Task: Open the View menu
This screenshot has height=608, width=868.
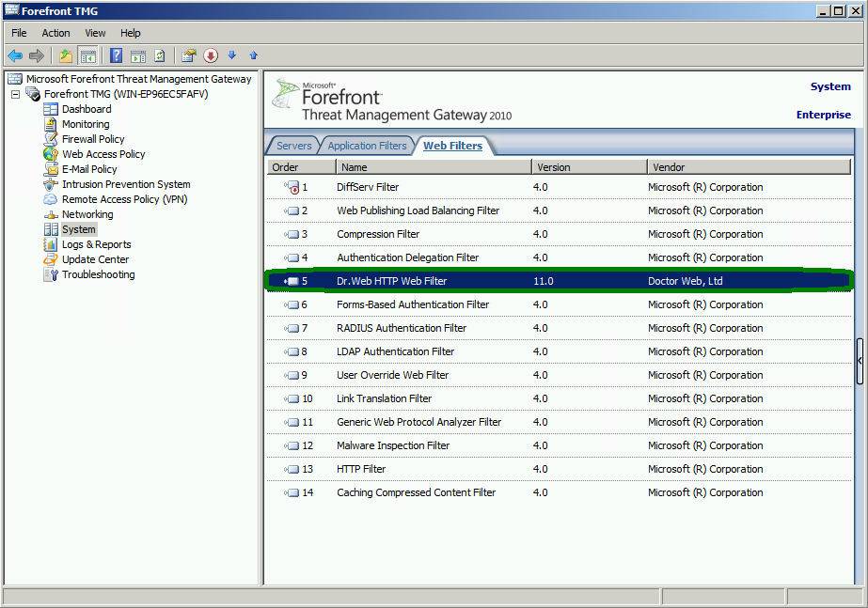Action: (x=95, y=33)
